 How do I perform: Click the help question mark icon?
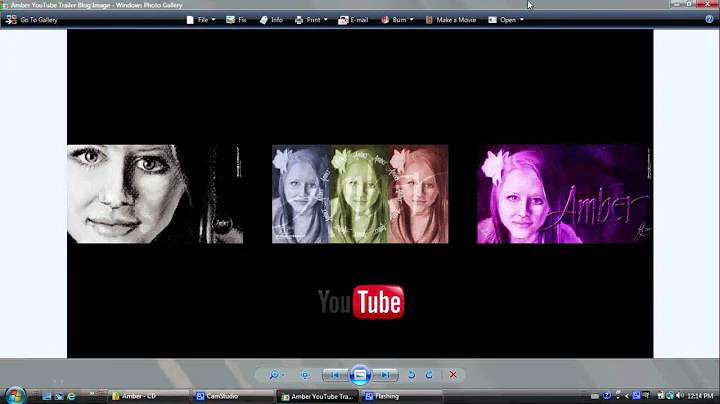tap(709, 19)
